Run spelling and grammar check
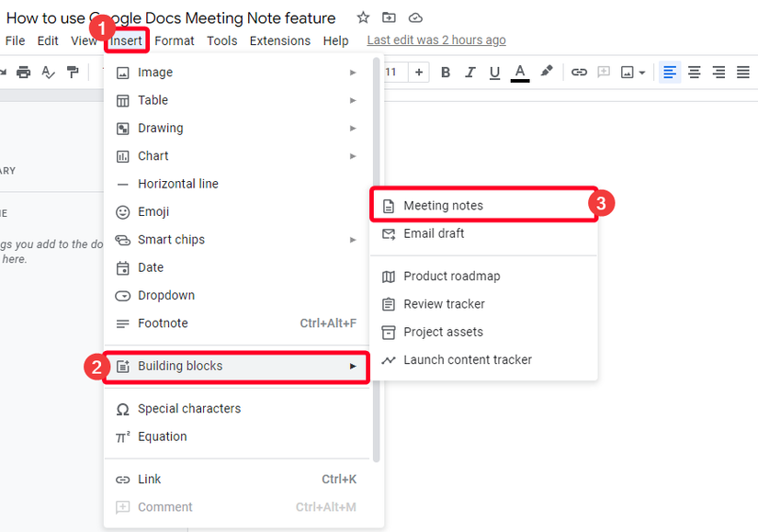Viewport: 758px width, 532px height. (49, 73)
